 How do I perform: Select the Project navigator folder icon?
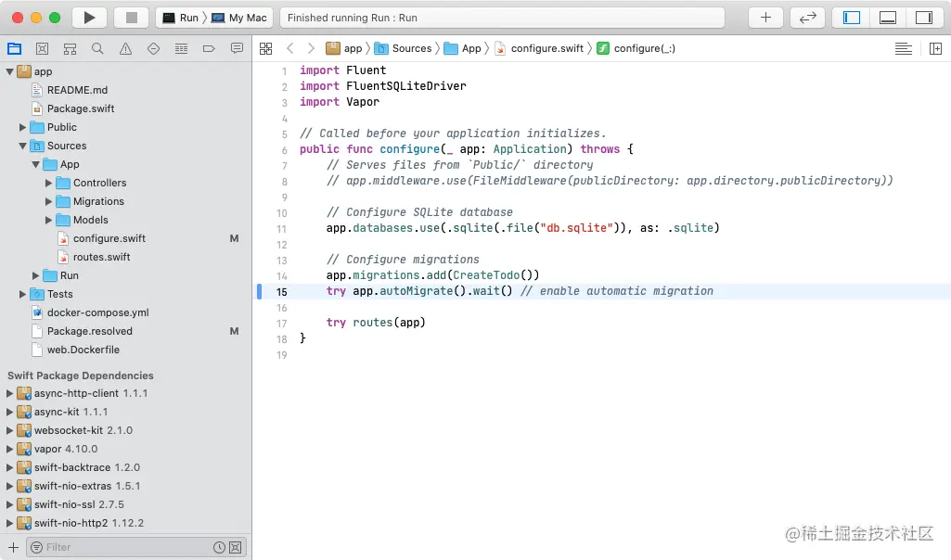pos(14,48)
